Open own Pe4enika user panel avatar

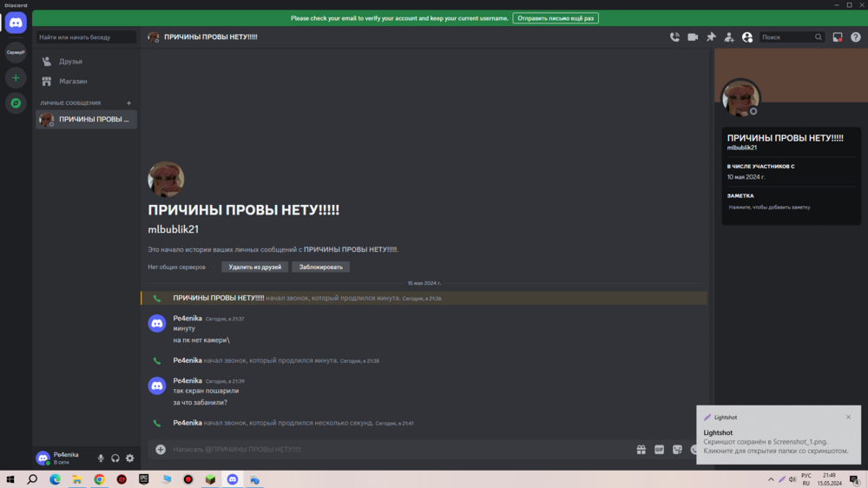pos(43,458)
